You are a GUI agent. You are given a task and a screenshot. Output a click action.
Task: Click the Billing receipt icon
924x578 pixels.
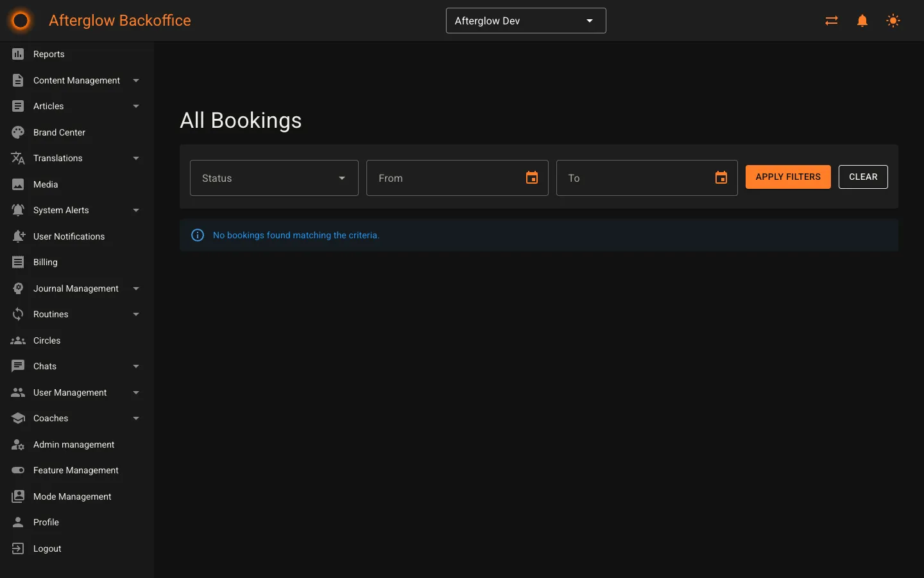tap(19, 262)
